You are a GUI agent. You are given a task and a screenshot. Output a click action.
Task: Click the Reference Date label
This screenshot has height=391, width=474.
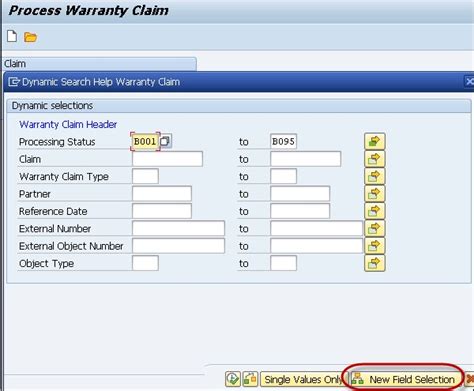(x=53, y=211)
